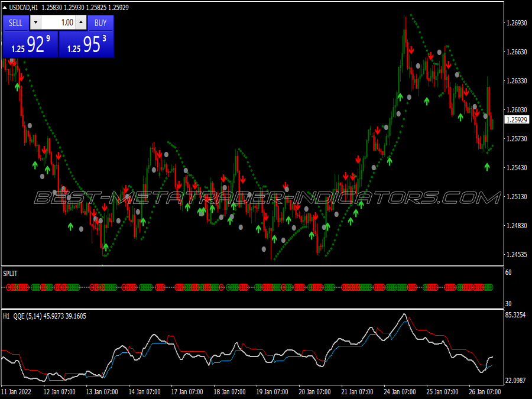Click the SPLIT scale value 60
Image resolution: width=532 pixels, height=399 pixels.
pyautogui.click(x=508, y=273)
